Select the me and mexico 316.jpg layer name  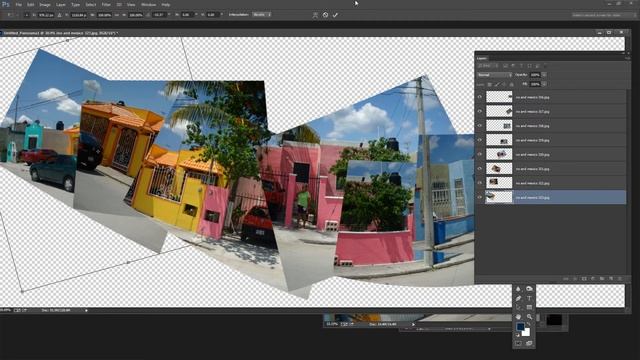(x=532, y=97)
